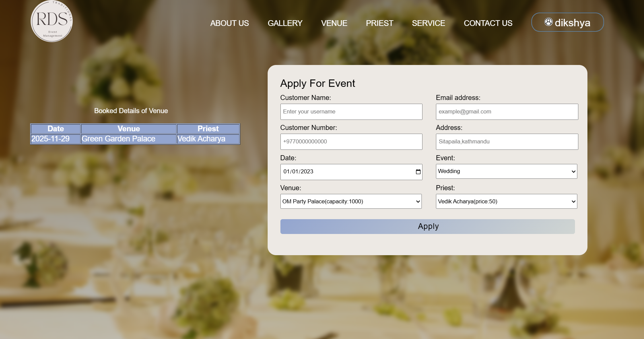The width and height of the screenshot is (644, 339).
Task: Click the Customer Name input field
Action: tap(351, 111)
